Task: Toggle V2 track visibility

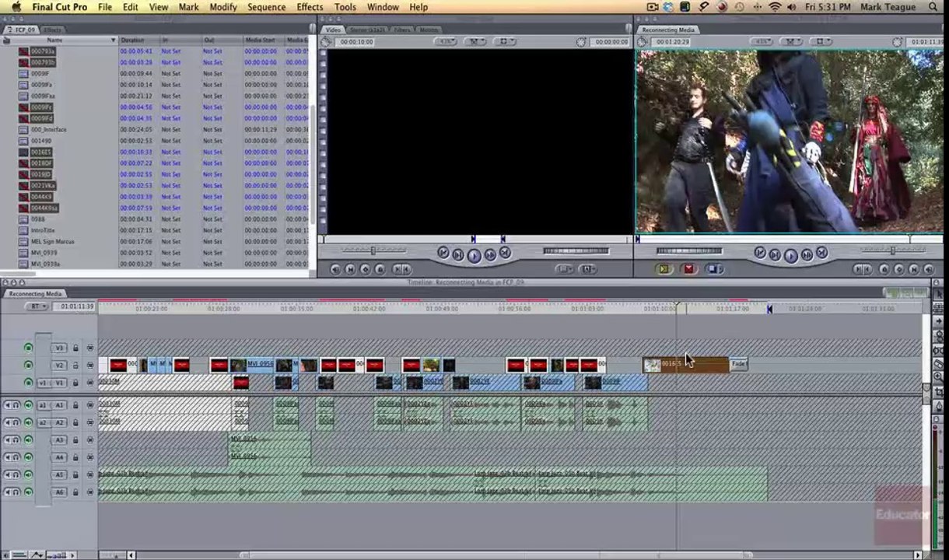Action: pos(29,365)
